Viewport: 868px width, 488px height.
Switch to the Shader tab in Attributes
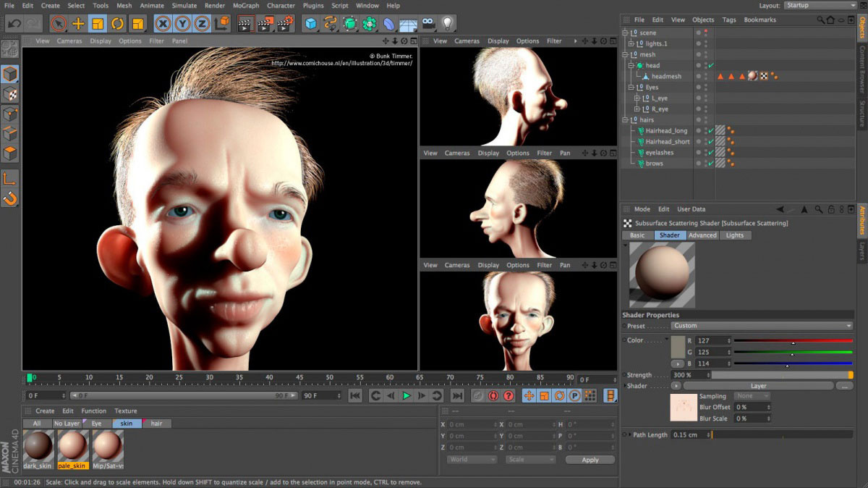(669, 235)
